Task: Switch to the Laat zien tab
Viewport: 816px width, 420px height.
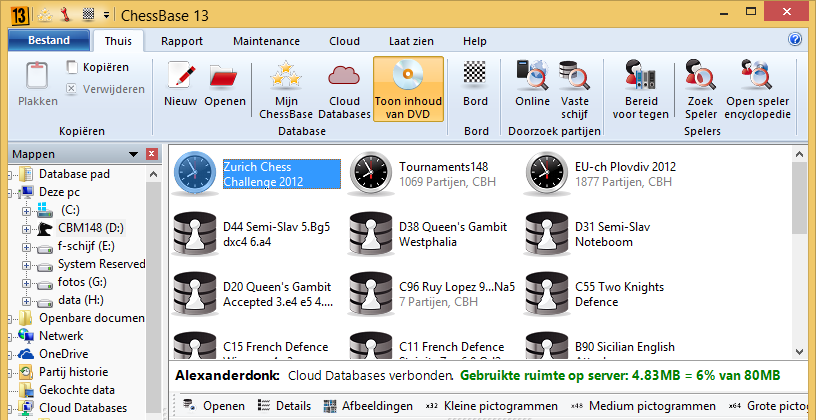Action: click(411, 41)
